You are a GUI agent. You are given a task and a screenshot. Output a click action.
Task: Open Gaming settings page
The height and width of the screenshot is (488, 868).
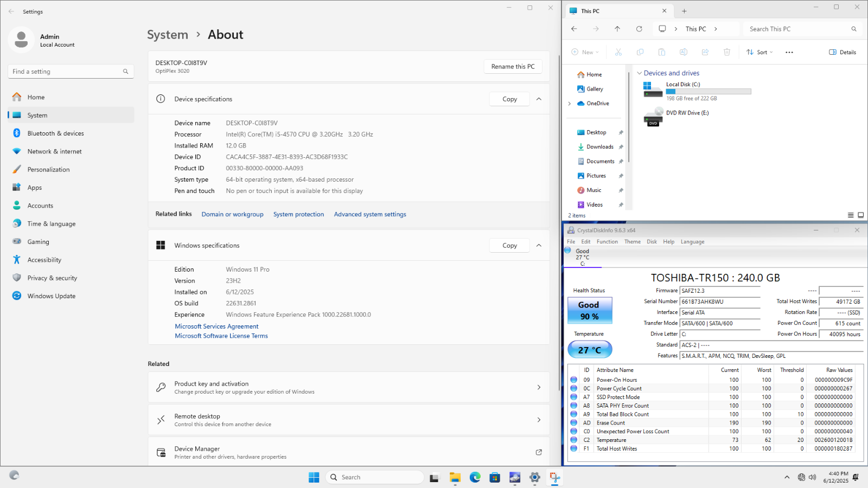coord(71,242)
